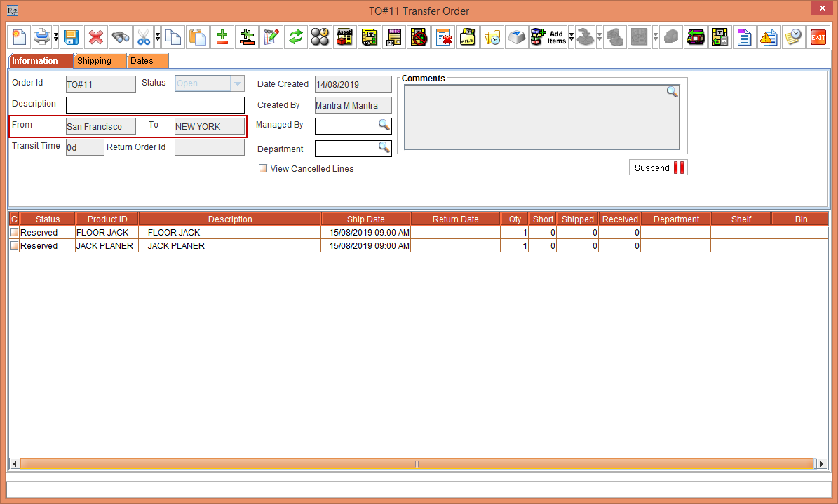Screen dimensions: 838x504
Task: Click the new document icon
Action: [19, 37]
